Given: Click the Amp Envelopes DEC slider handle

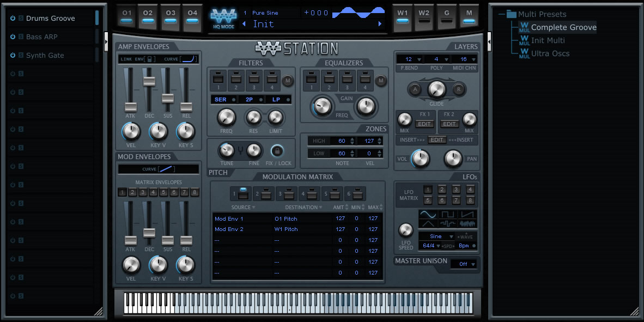Looking at the screenshot, I should [x=149, y=81].
